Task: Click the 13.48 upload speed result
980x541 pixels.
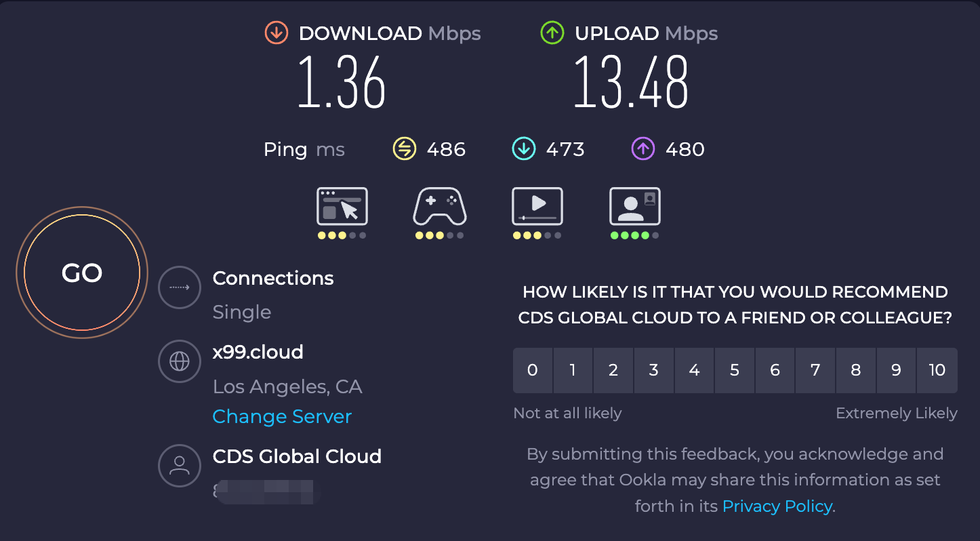Action: (631, 83)
